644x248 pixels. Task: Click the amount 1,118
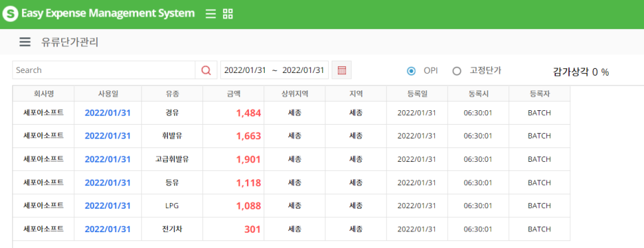pos(248,183)
